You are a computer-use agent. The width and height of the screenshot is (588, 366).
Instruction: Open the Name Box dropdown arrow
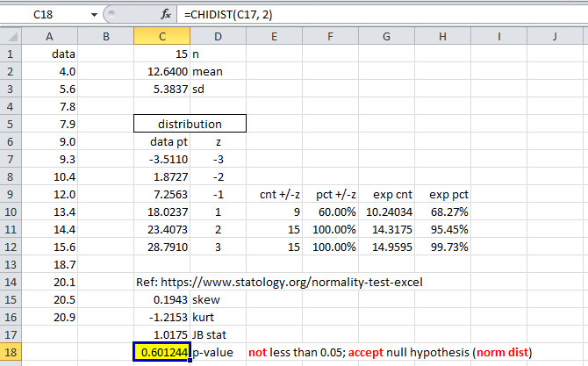pos(94,15)
